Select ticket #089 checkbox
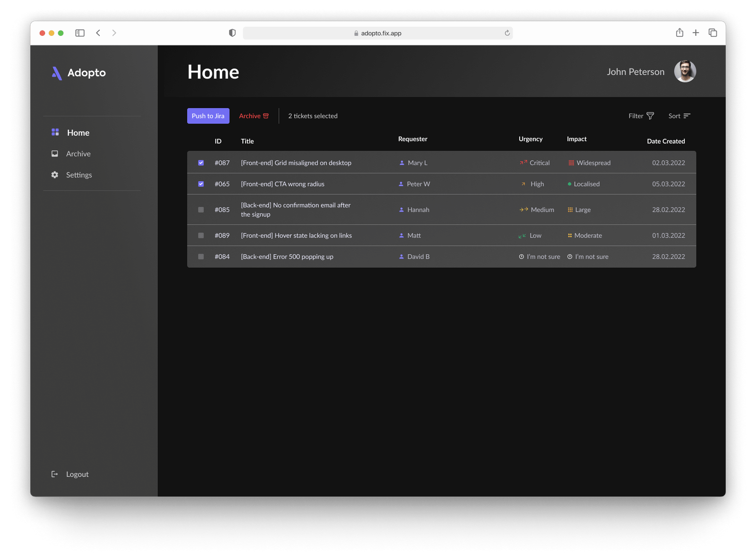This screenshot has height=557, width=756. tap(201, 235)
